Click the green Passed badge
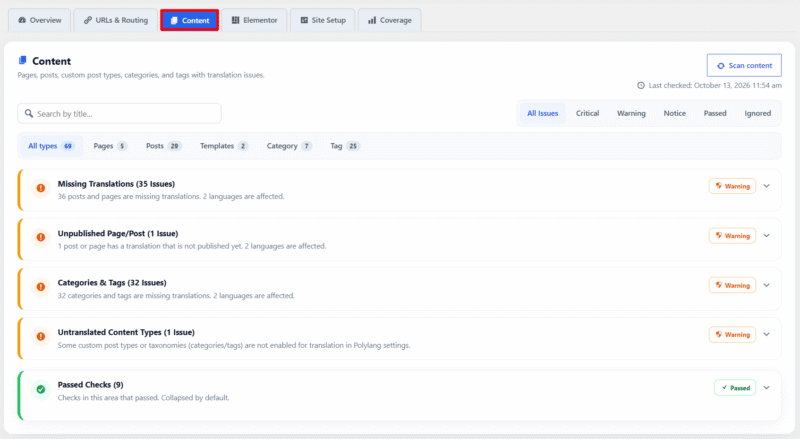The image size is (800, 439). point(735,388)
